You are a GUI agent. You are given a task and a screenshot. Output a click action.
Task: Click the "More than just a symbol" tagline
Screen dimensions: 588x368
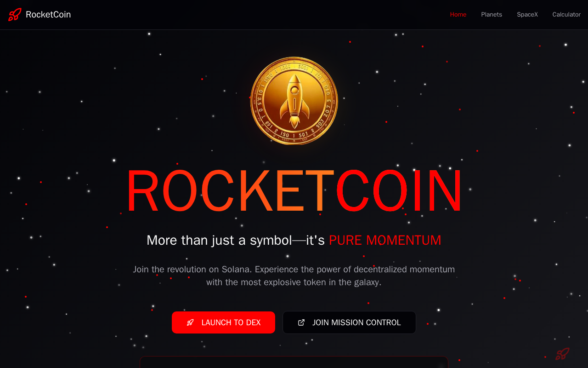pos(294,240)
